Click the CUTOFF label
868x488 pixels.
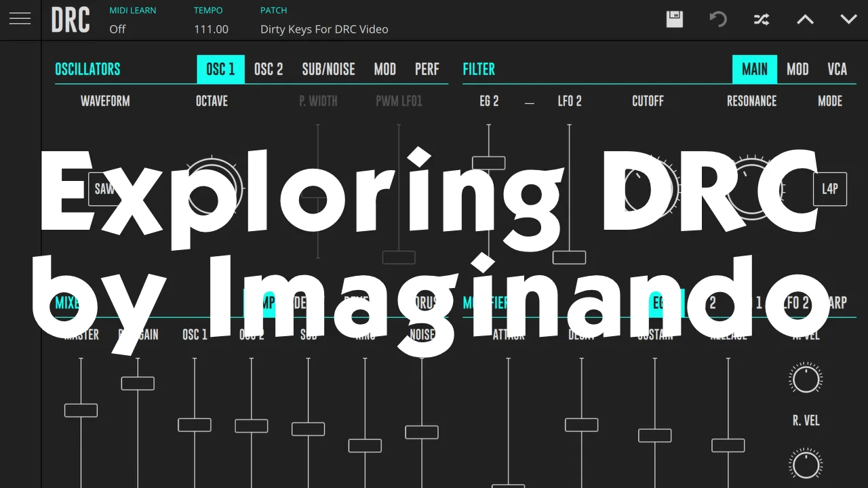click(x=648, y=101)
